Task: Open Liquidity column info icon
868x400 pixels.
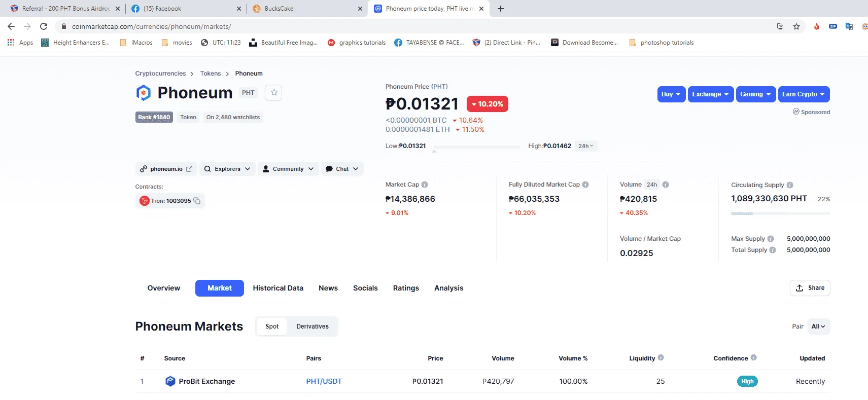Action: tap(661, 357)
